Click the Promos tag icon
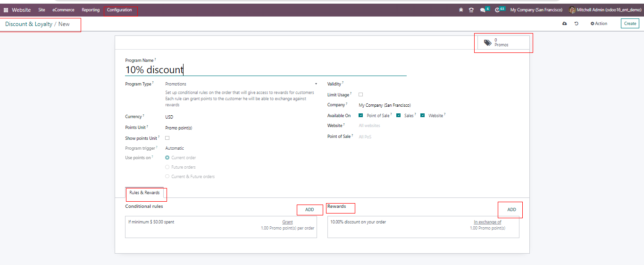Screen dimensions: 644x265 [488, 43]
